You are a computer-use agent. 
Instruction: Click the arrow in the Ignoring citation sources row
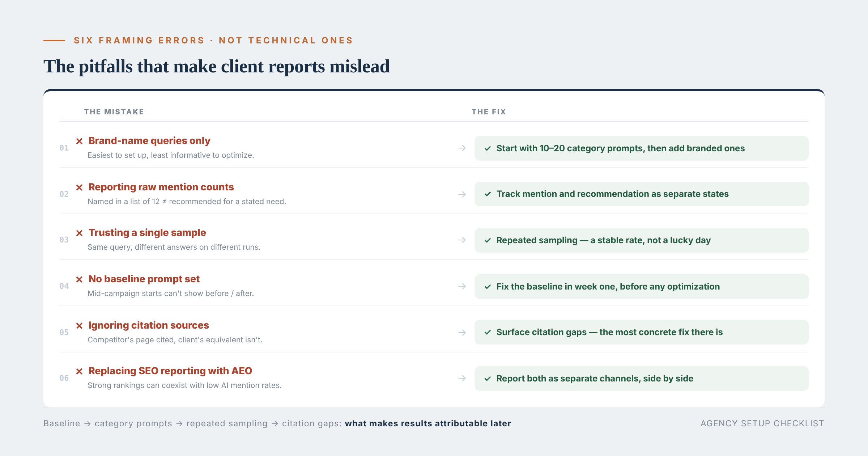[462, 333]
